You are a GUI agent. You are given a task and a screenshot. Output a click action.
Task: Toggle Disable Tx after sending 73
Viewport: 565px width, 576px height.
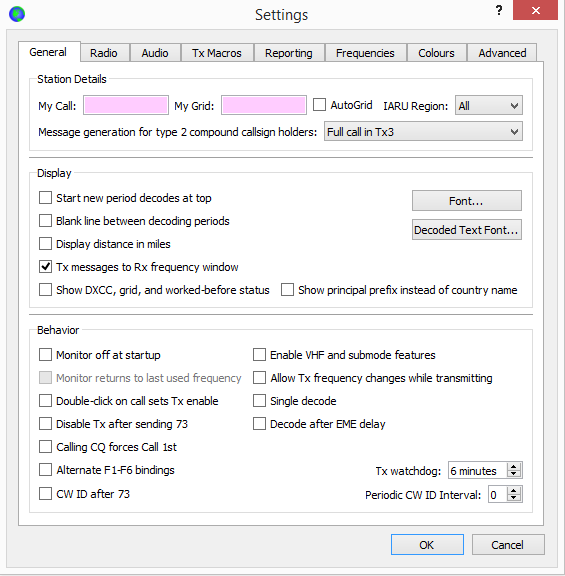tap(45, 424)
